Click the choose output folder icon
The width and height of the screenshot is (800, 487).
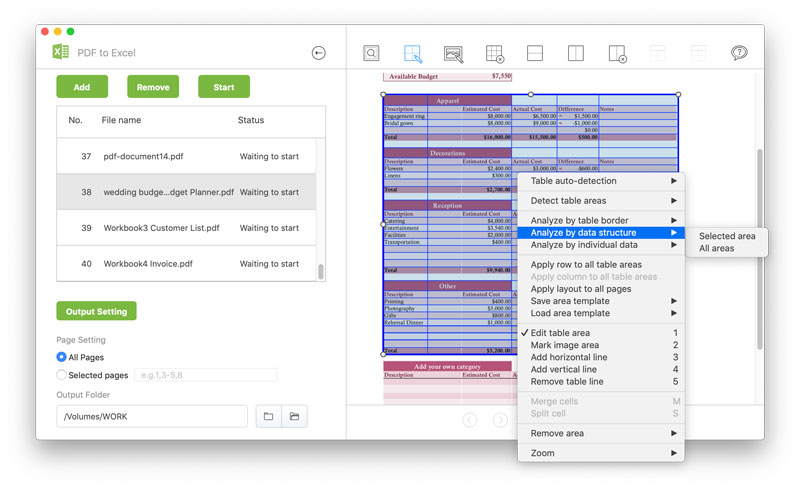268,416
